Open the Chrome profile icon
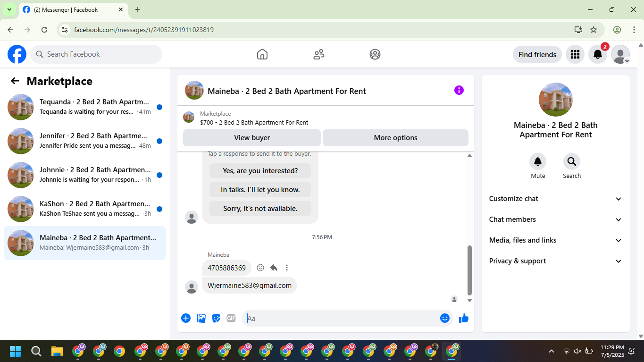The width and height of the screenshot is (644, 362). point(617,30)
